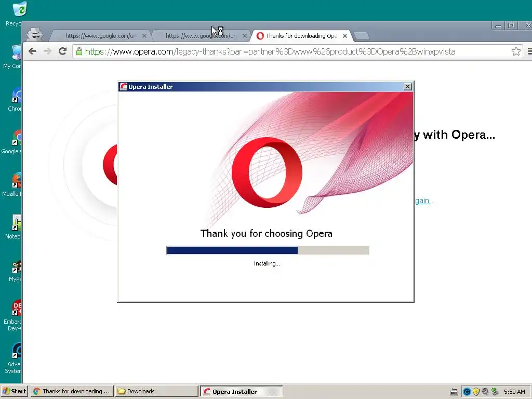Click the large Opera logo in installer
532x399 pixels.
[267, 172]
